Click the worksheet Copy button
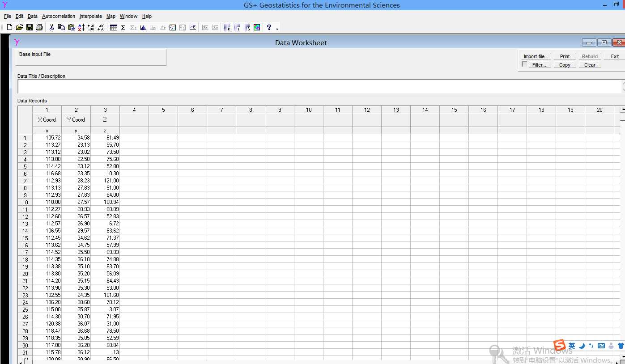Image resolution: width=625 pixels, height=364 pixels. point(565,65)
